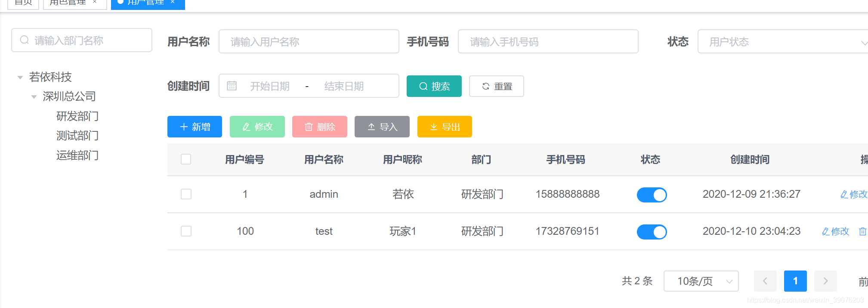Click the 导出 export download icon button
This screenshot has width=868, height=308.
coord(445,127)
